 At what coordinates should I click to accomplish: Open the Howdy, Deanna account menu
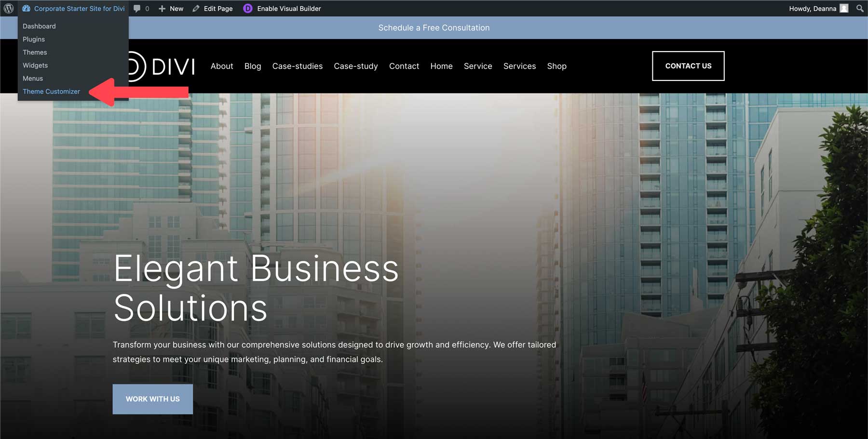point(813,8)
